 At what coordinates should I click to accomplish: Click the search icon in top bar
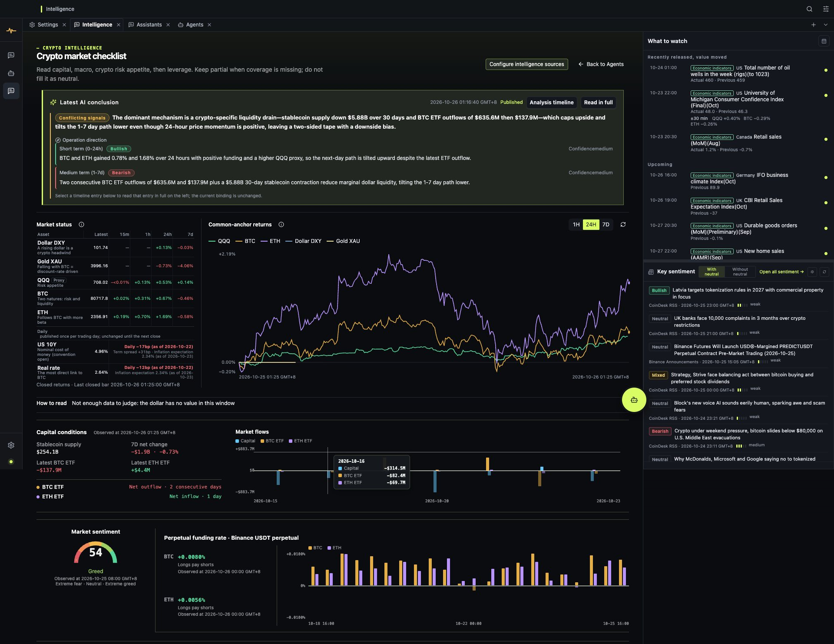coord(809,9)
